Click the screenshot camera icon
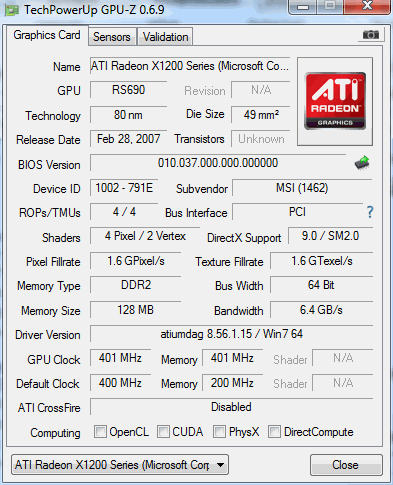The image size is (393, 485). [371, 35]
